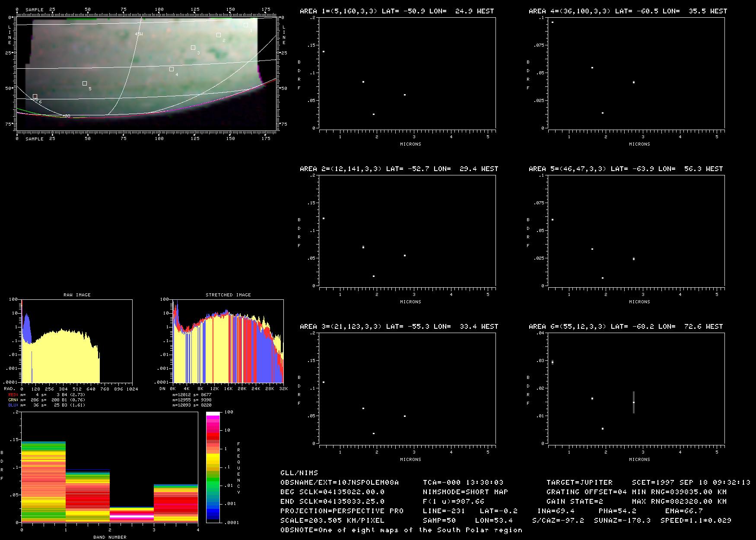Click the white stripe in band 2 column
Image resolution: width=756 pixels, height=540 pixels.
(132, 516)
